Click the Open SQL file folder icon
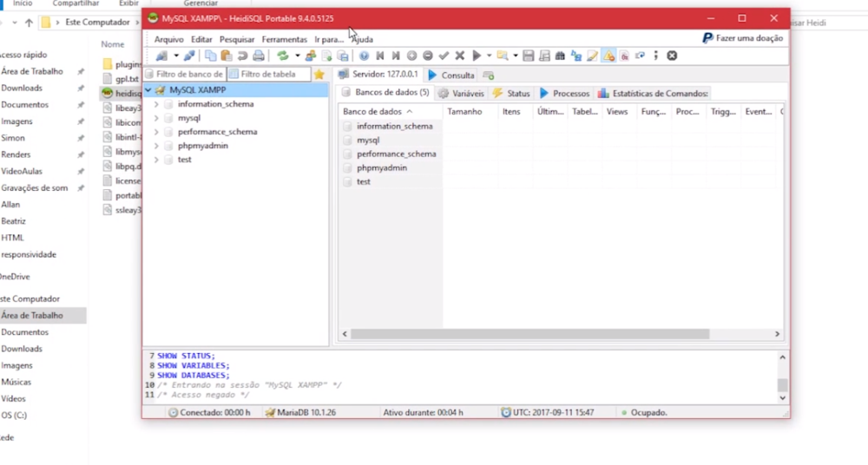868x465 pixels. [503, 56]
